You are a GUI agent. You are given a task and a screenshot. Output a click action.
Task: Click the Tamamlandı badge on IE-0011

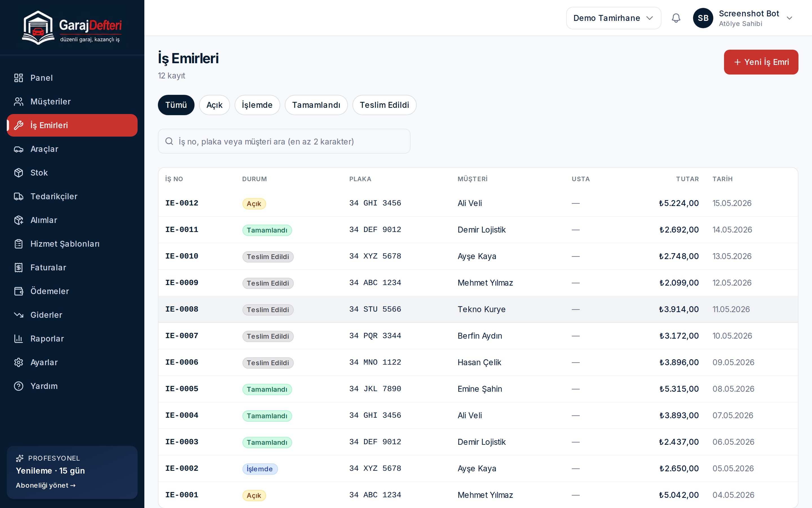click(x=267, y=230)
